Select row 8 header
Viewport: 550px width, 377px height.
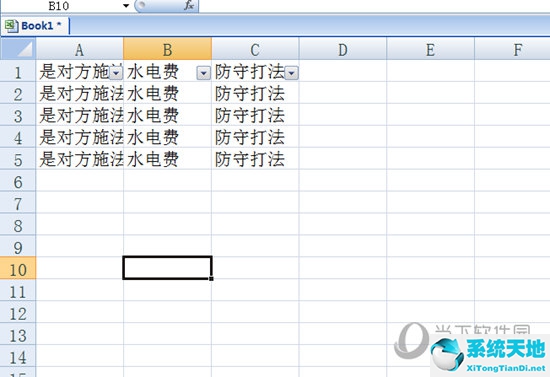point(18,225)
